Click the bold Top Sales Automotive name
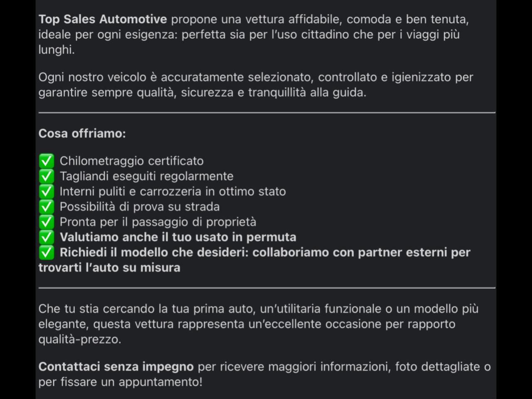The image size is (532, 399). (103, 19)
